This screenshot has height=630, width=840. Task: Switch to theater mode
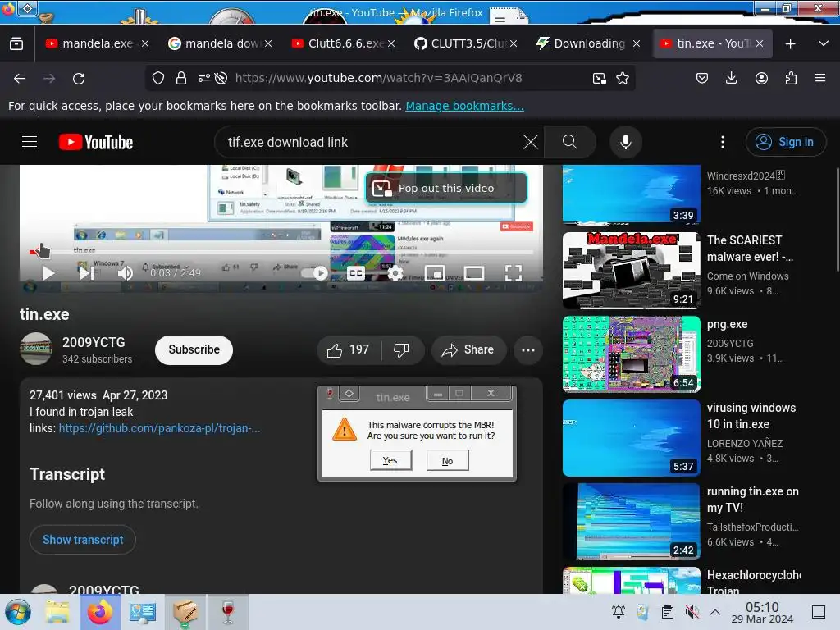click(474, 273)
